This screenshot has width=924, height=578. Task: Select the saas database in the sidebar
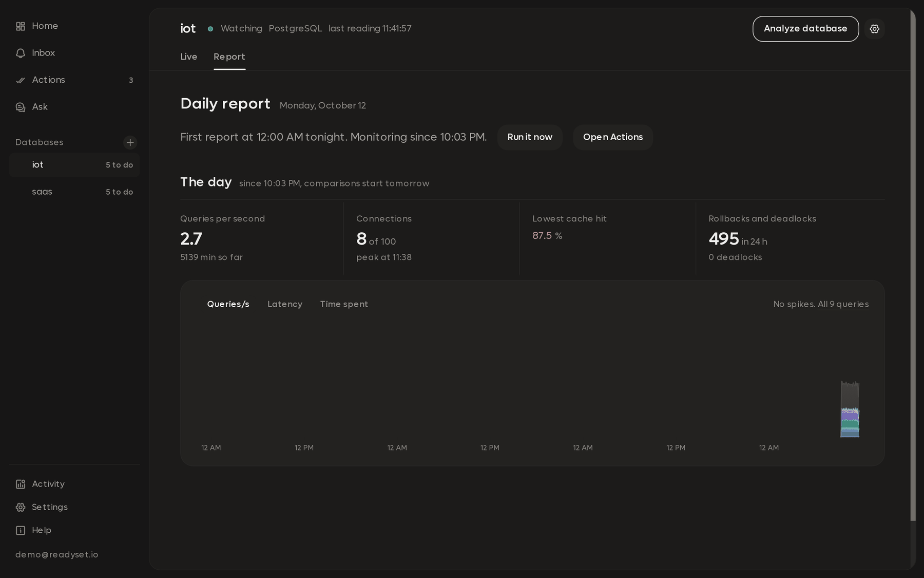[x=74, y=192]
